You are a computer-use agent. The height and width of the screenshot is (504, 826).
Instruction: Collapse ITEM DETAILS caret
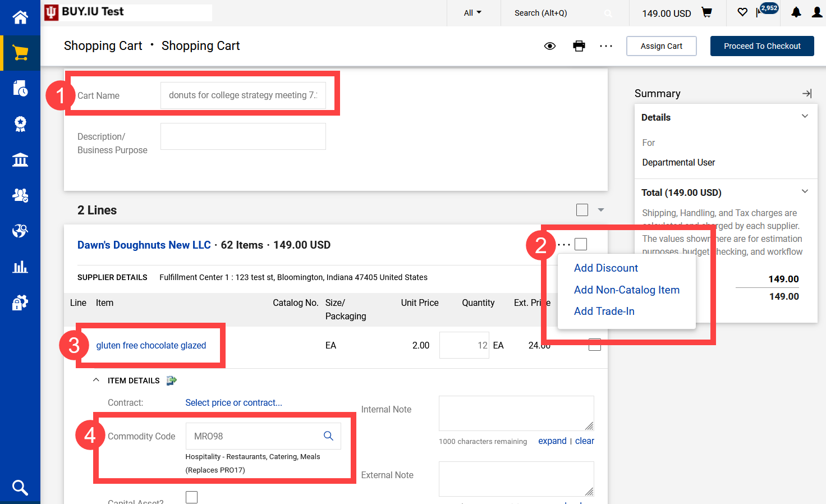click(96, 380)
